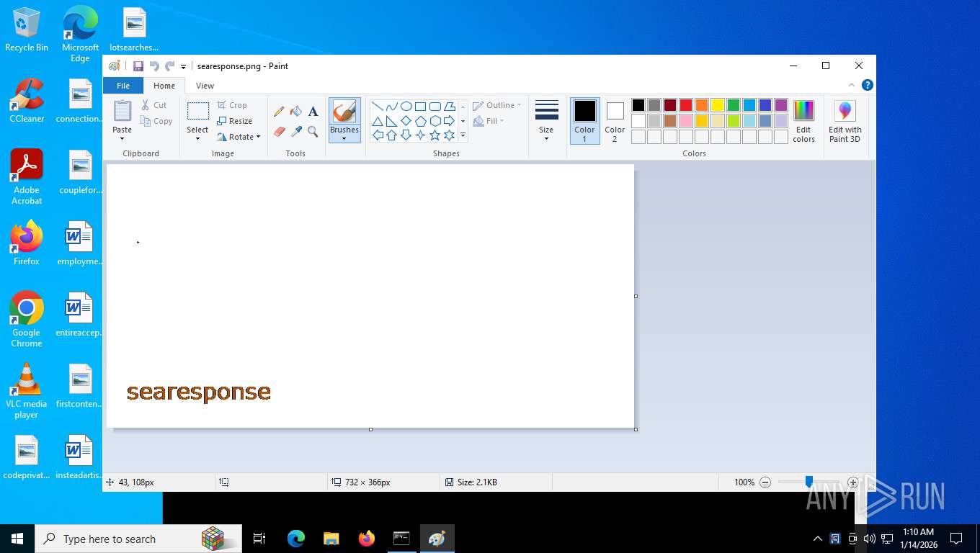The image size is (980, 553).
Task: Choose the Diamond shape
Action: [x=406, y=121]
